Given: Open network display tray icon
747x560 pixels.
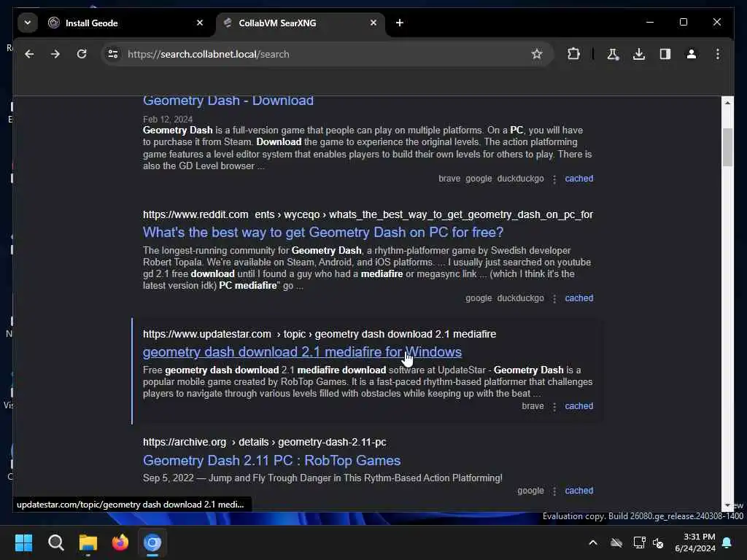Looking at the screenshot, I should (639, 542).
